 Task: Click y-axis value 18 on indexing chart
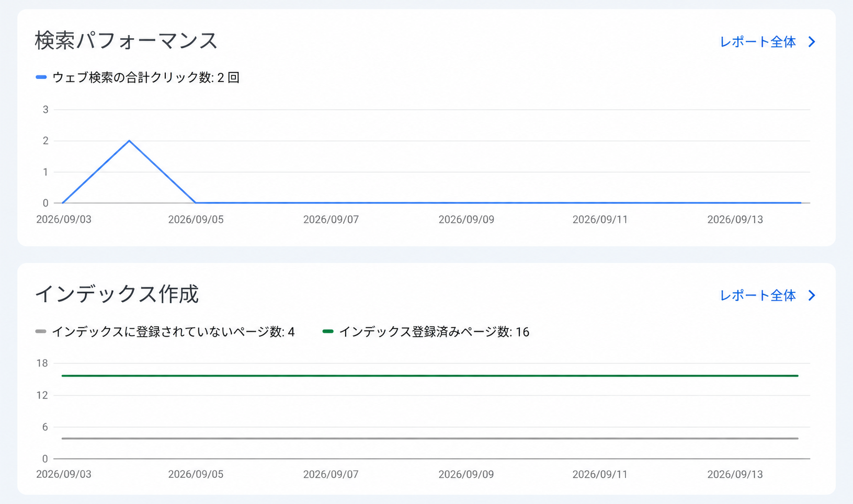(x=42, y=363)
